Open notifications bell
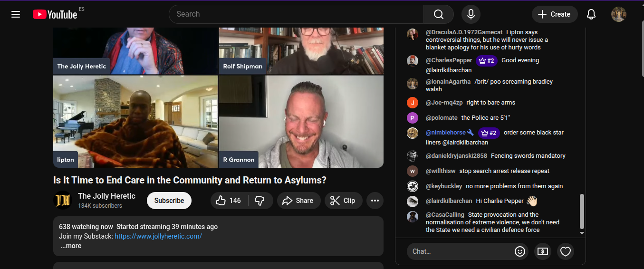The width and height of the screenshot is (644, 269). pyautogui.click(x=591, y=14)
